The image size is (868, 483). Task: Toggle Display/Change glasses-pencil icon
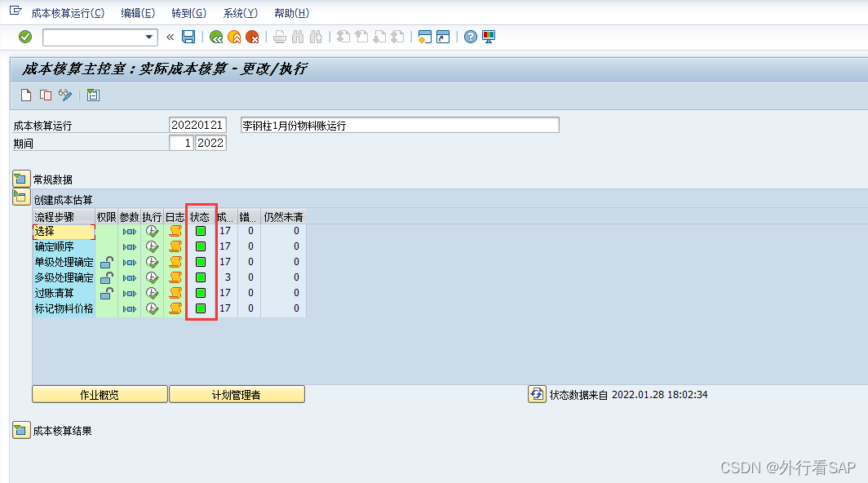point(65,95)
